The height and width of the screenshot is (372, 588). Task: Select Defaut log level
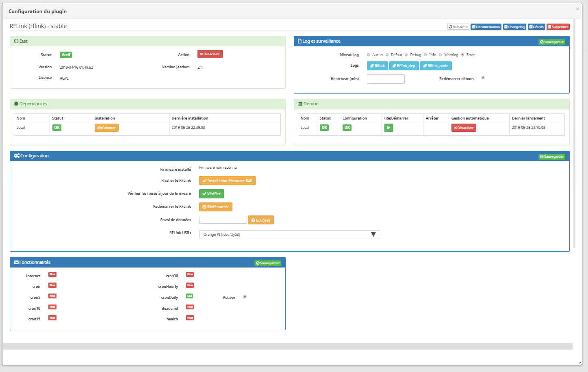[387, 55]
